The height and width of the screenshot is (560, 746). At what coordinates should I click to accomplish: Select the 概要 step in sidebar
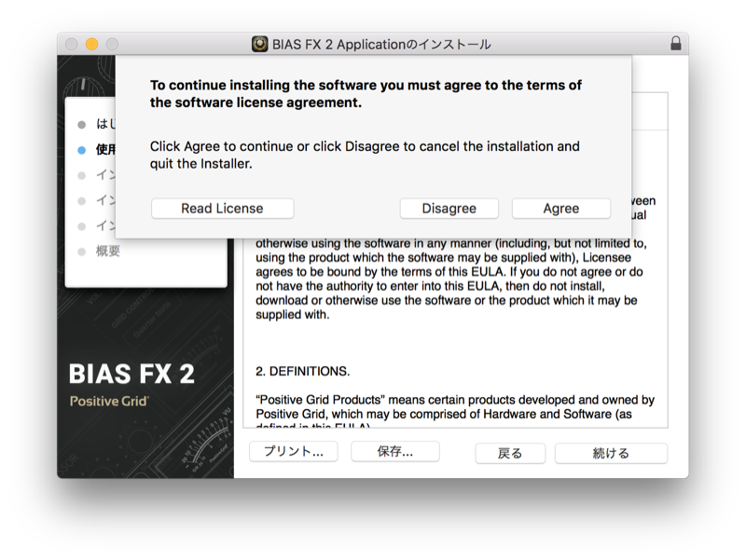pos(107,251)
